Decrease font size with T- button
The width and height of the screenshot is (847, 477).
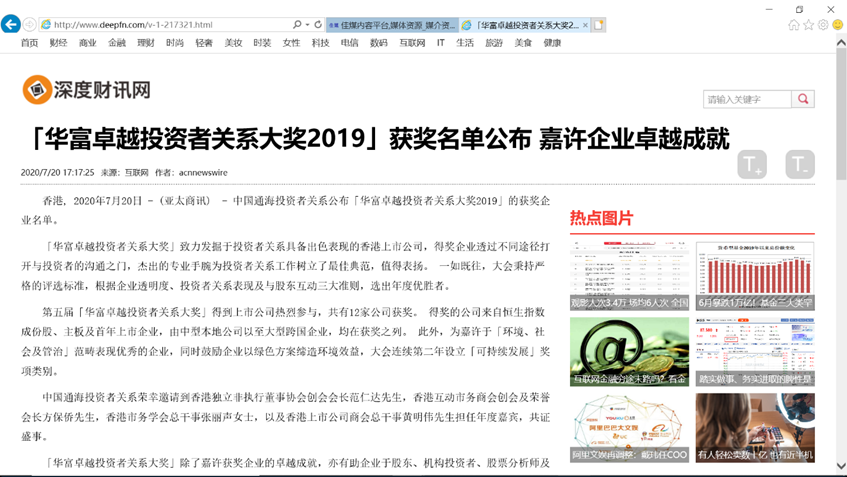pyautogui.click(x=800, y=164)
